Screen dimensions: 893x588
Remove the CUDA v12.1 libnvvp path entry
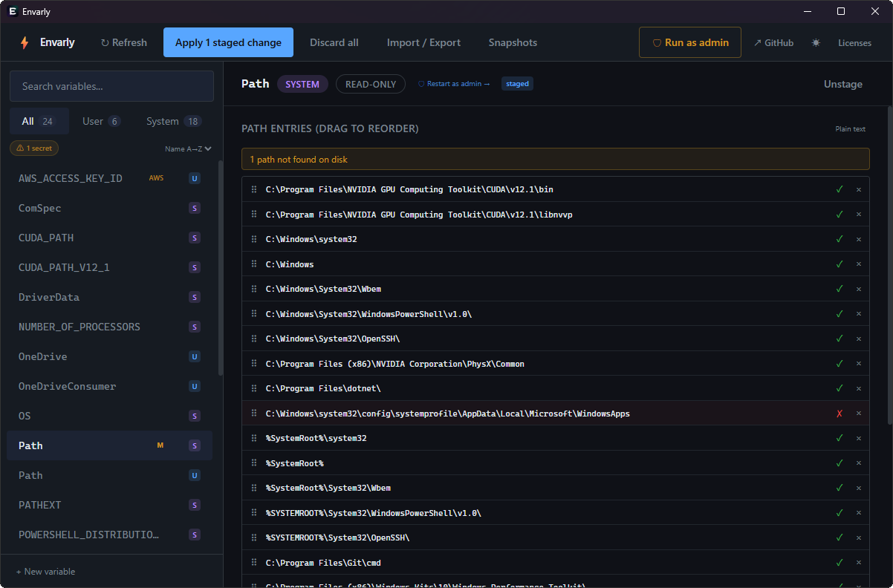pos(859,215)
